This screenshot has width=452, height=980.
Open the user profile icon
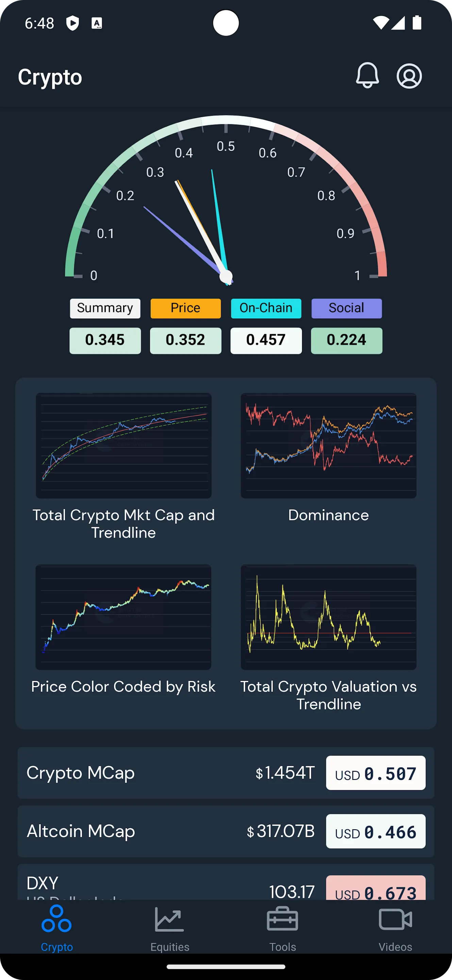pyautogui.click(x=409, y=76)
